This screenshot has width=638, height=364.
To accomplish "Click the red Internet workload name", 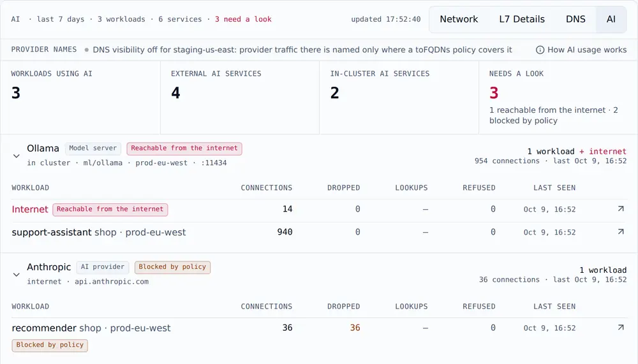I will pyautogui.click(x=30, y=209).
